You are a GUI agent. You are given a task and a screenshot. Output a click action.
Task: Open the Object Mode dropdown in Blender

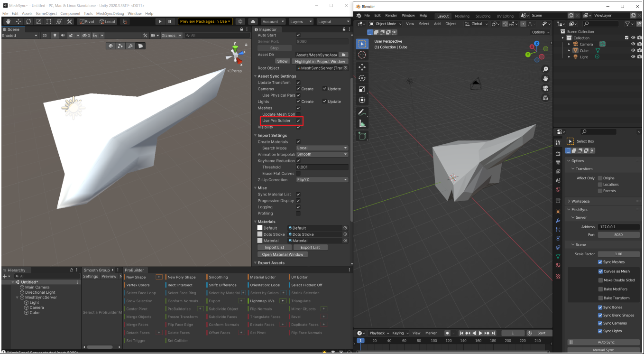coord(385,24)
